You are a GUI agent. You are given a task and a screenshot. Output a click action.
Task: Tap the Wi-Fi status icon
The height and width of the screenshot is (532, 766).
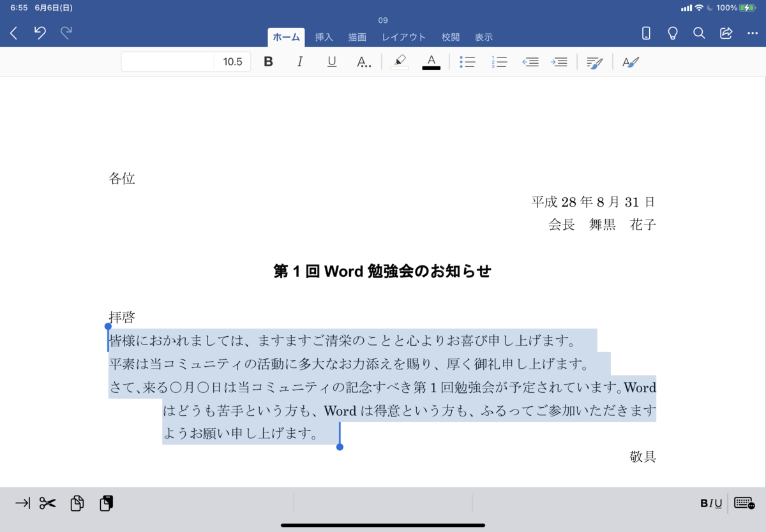[700, 8]
